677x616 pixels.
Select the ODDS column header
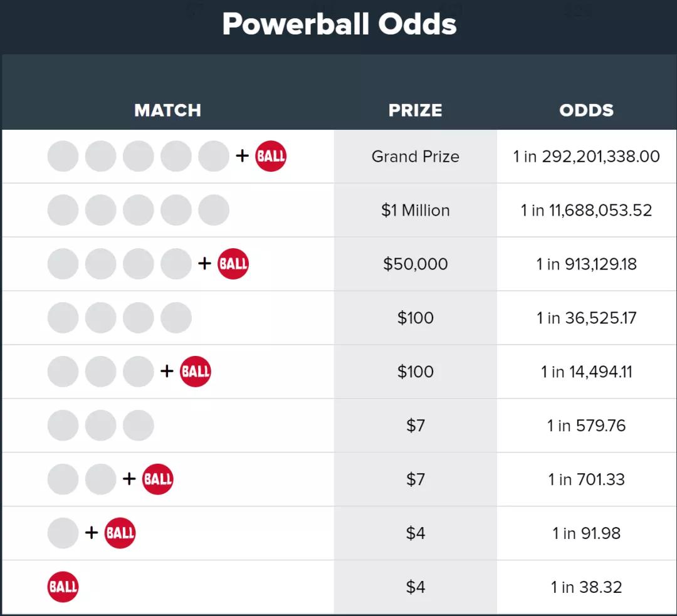[x=586, y=110]
